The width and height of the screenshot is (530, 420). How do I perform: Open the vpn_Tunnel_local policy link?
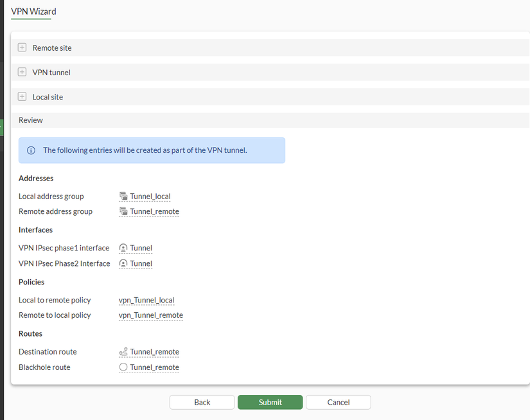(146, 300)
